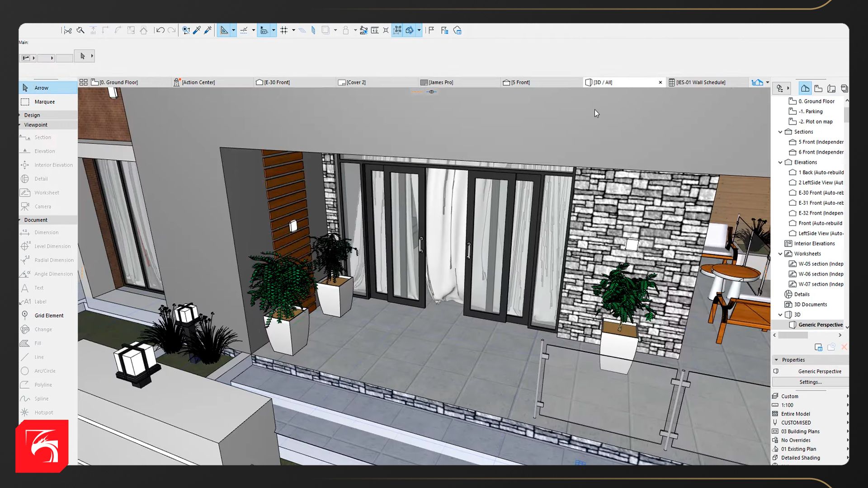Screen dimensions: 868x488
Task: Select the Inject Parameters syringe tool
Action: point(208,30)
